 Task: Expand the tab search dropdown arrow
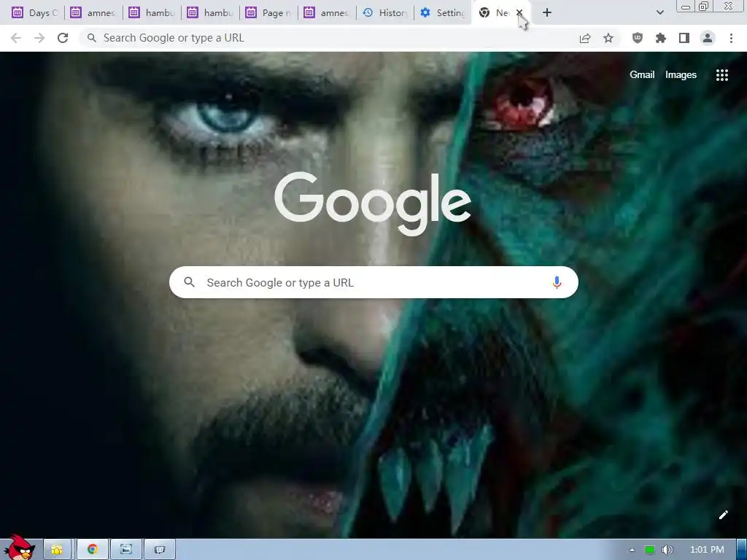[x=659, y=13]
